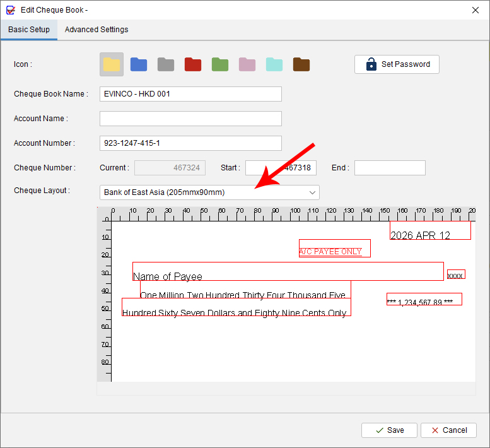Viewport: 490px width, 448px height.
Task: Select the cyan folder icon
Action: click(274, 64)
